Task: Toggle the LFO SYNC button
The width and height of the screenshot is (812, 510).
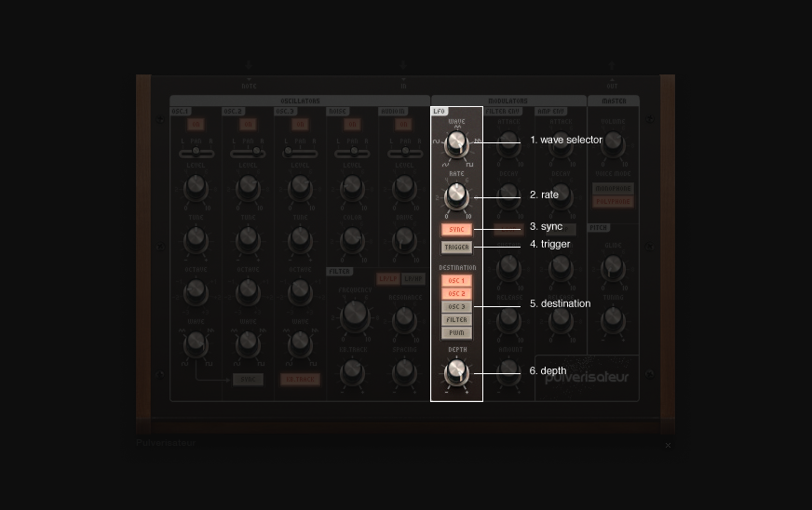Action: point(456,229)
